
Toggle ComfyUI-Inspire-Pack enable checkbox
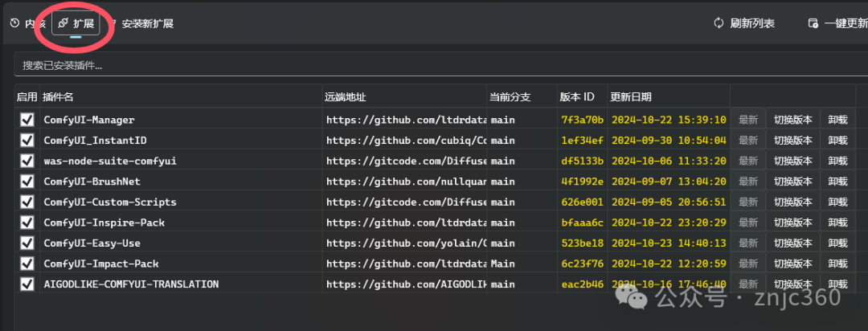pos(27,222)
